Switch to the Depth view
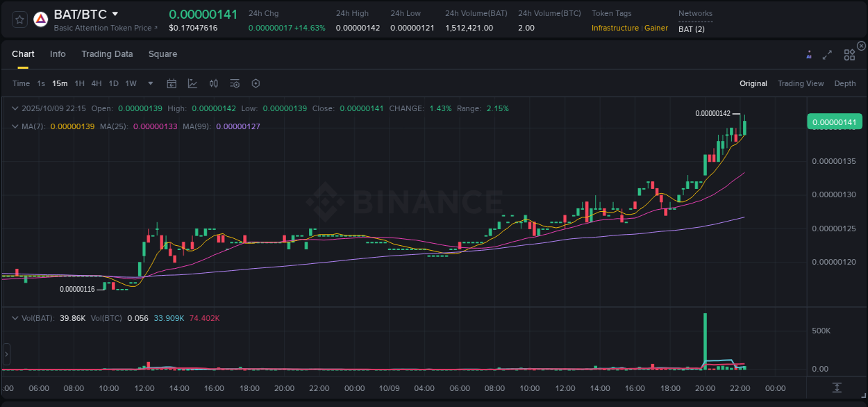The width and height of the screenshot is (868, 407). [845, 83]
